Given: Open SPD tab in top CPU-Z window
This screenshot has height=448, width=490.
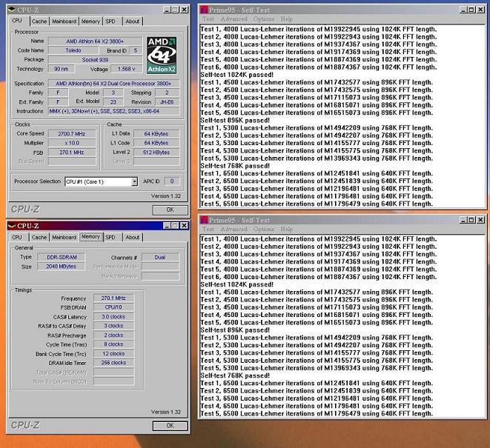Looking at the screenshot, I should (x=110, y=21).
